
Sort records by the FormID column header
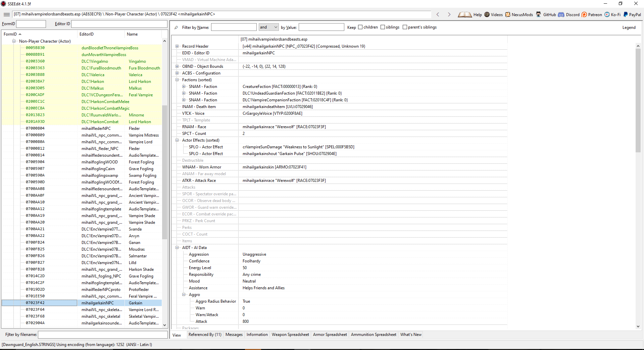click(11, 34)
